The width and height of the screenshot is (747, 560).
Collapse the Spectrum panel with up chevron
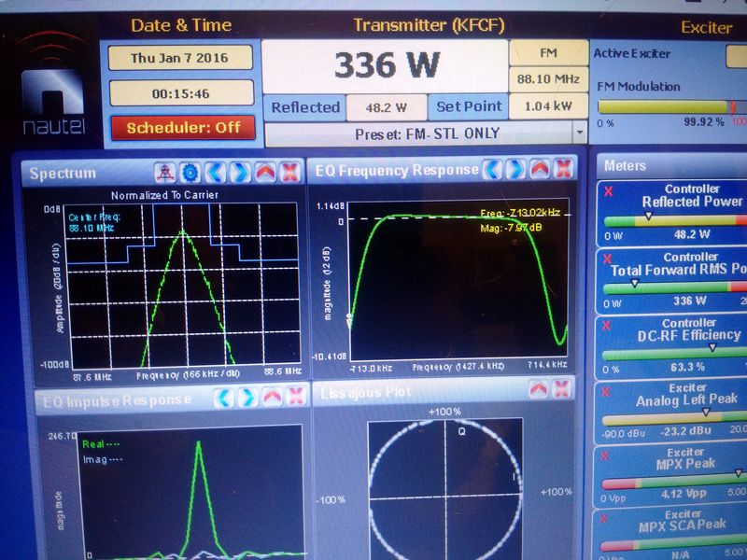(265, 173)
